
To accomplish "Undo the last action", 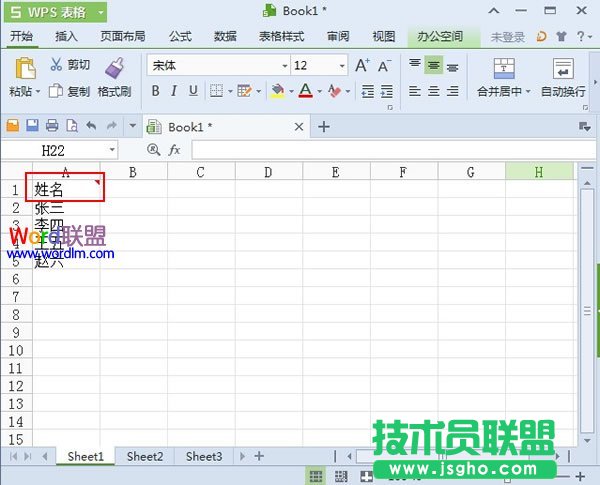I will click(x=91, y=126).
